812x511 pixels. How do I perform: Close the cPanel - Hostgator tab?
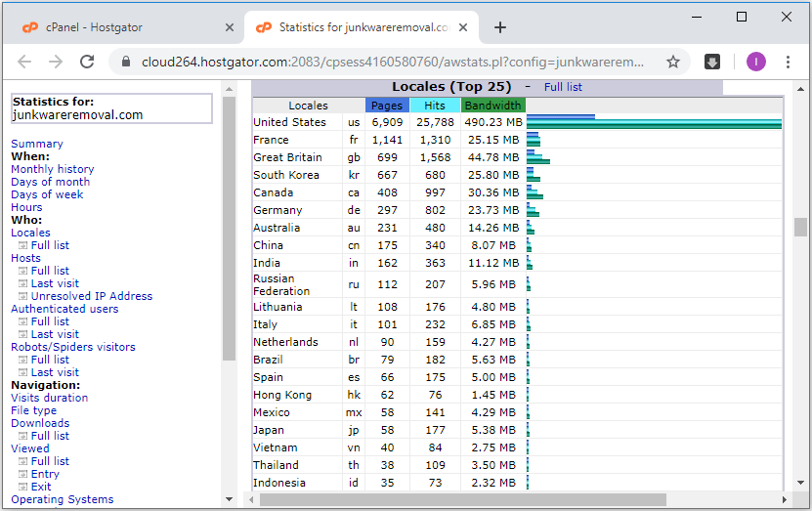(x=230, y=27)
